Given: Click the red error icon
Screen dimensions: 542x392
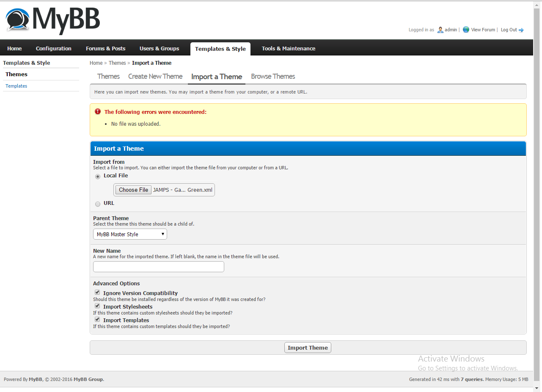Looking at the screenshot, I should (x=98, y=112).
